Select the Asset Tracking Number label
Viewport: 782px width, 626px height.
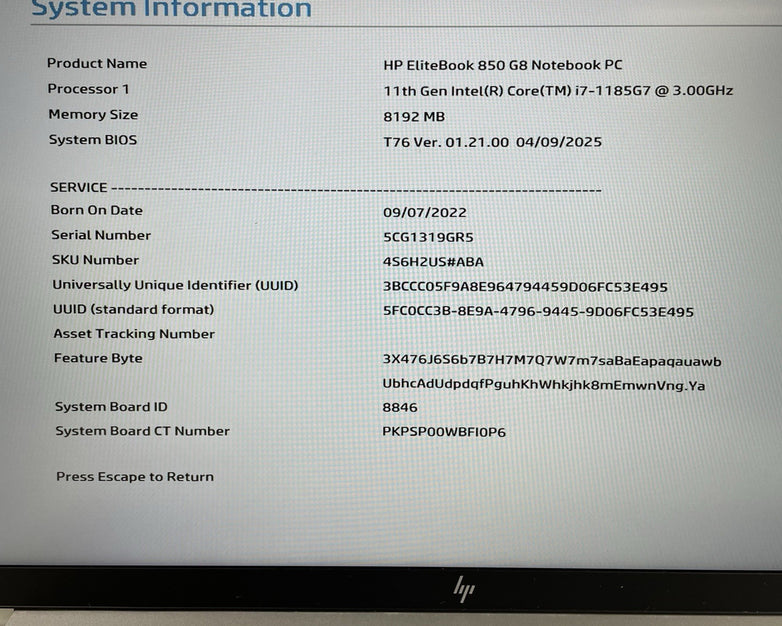[134, 334]
